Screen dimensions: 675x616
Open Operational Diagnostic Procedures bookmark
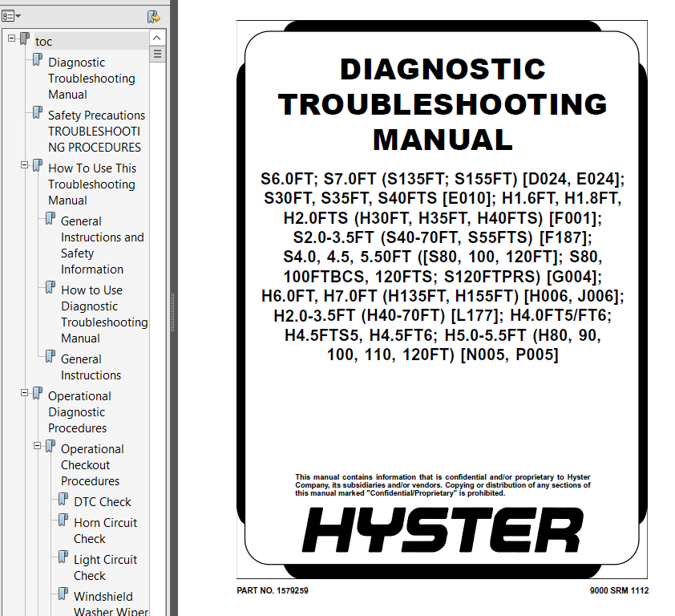(x=79, y=412)
